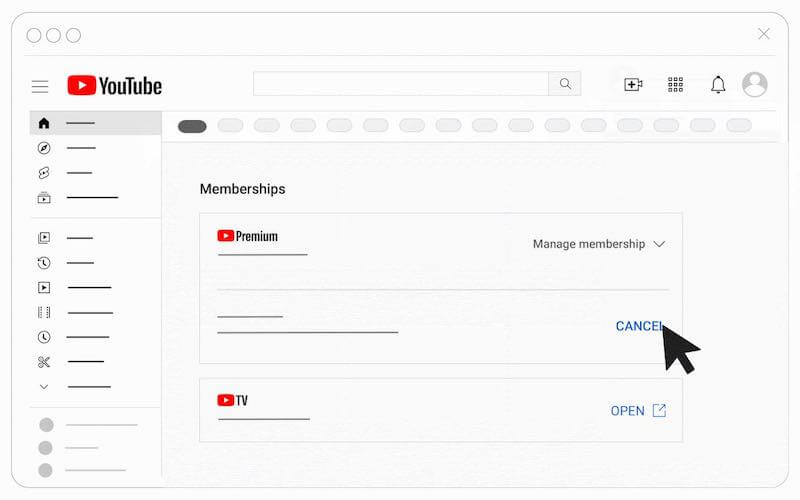Click the YouTube logo

pos(114,85)
